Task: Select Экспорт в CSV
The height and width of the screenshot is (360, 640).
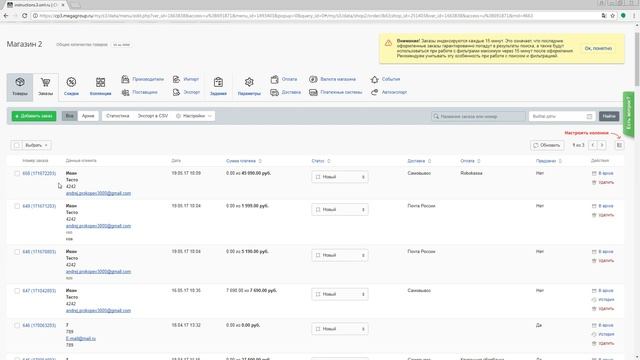Action: (x=153, y=116)
